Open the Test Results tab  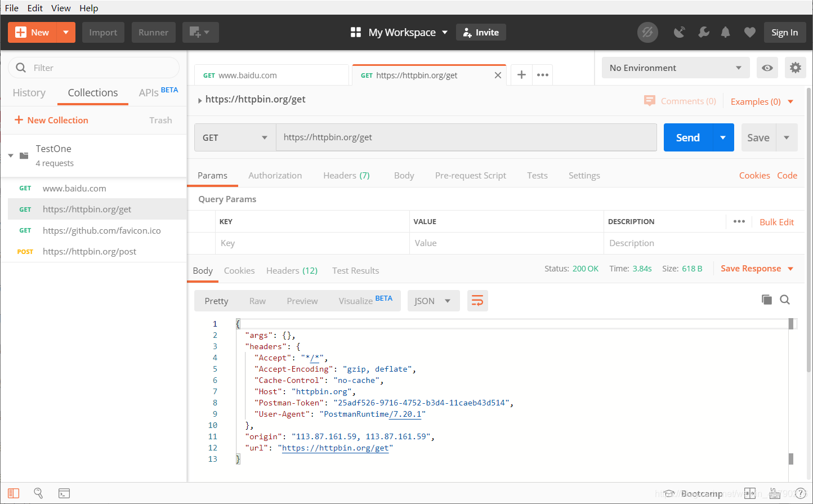click(x=356, y=271)
